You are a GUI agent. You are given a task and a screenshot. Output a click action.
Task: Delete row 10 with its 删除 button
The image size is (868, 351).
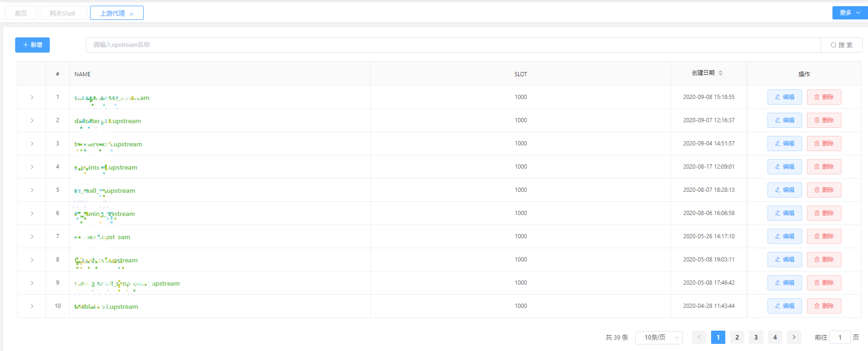click(x=824, y=306)
